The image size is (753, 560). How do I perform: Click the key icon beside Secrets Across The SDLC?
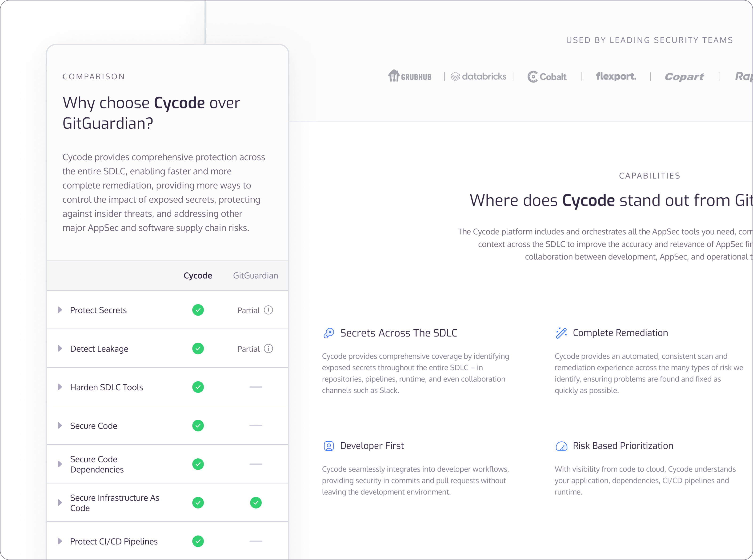[329, 333]
